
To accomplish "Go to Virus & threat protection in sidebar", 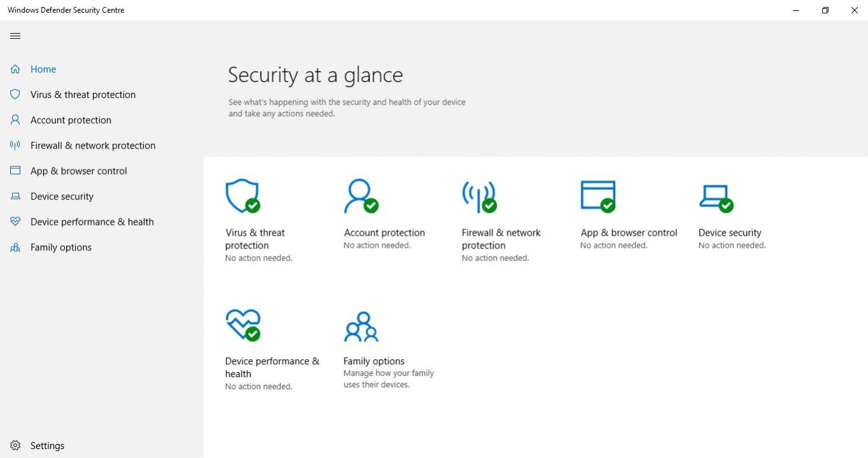I will pyautogui.click(x=83, y=94).
